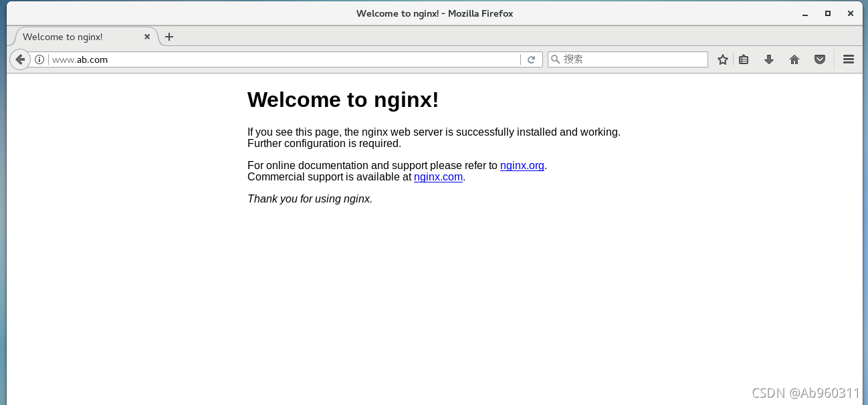Open a new tab with plus button
The image size is (868, 405).
pos(169,37)
